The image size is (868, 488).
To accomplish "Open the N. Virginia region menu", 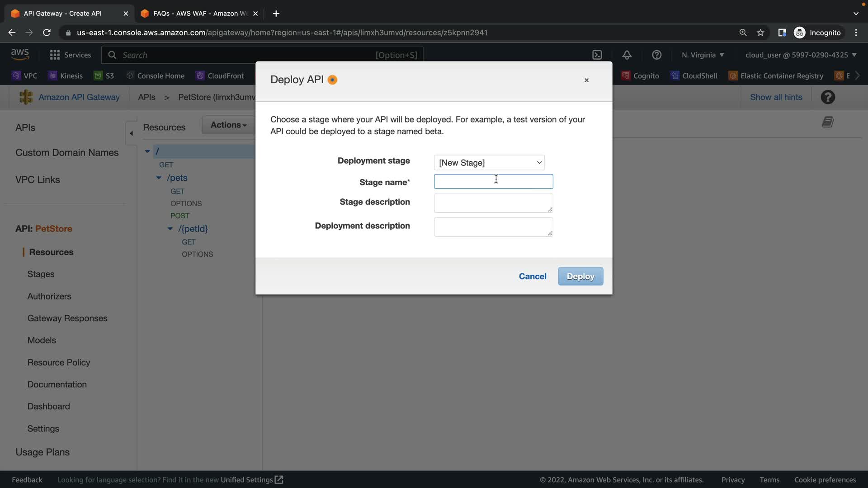I will coord(703,55).
